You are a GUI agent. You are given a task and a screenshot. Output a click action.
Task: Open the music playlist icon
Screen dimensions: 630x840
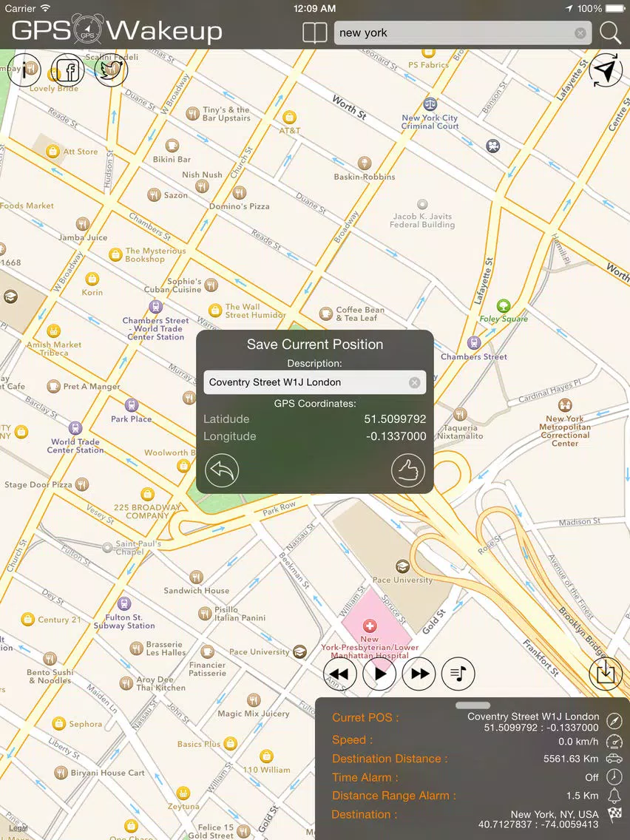point(458,674)
